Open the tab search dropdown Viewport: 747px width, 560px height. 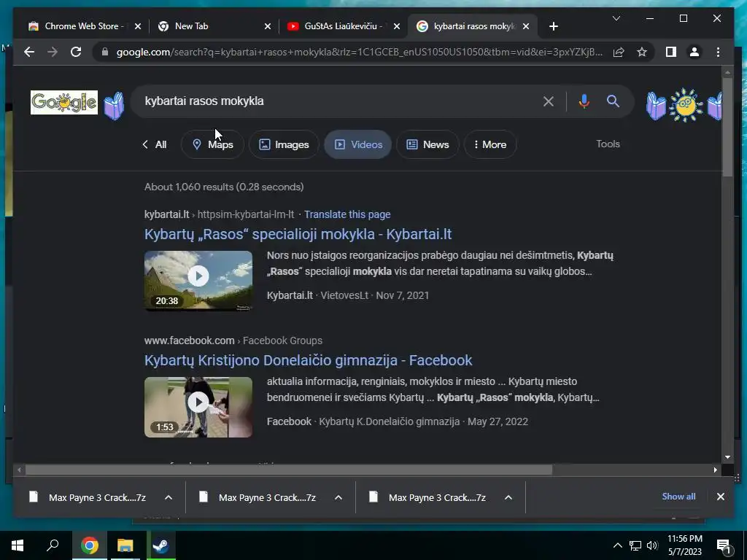tap(616, 18)
